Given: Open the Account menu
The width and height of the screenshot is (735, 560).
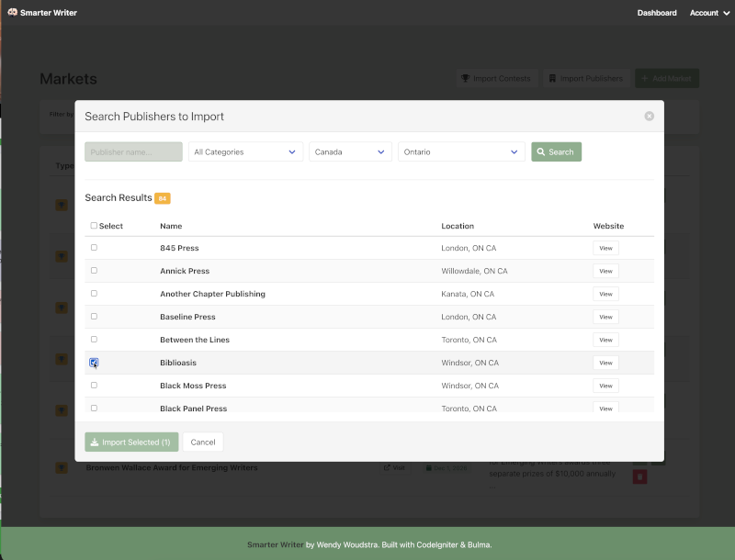Looking at the screenshot, I should 708,13.
